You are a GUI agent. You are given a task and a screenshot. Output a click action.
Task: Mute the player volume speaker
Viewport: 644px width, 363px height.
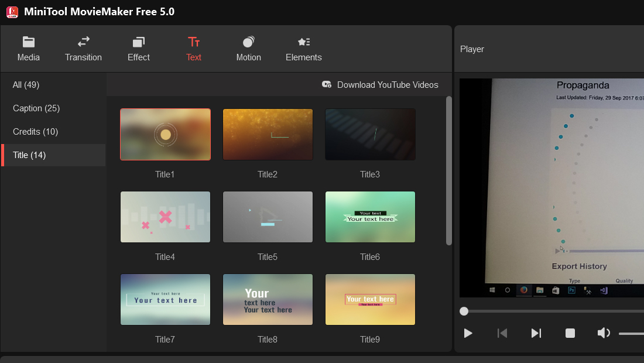pyautogui.click(x=604, y=333)
